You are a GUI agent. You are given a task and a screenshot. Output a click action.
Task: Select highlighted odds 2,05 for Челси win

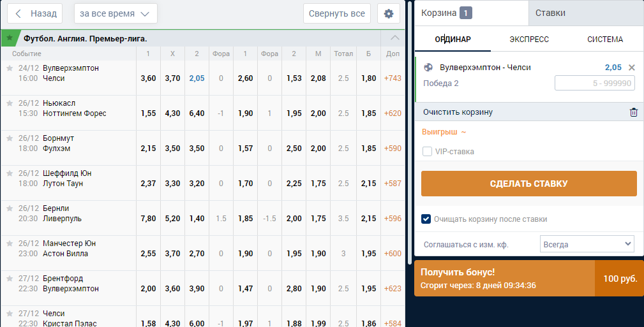coord(197,78)
